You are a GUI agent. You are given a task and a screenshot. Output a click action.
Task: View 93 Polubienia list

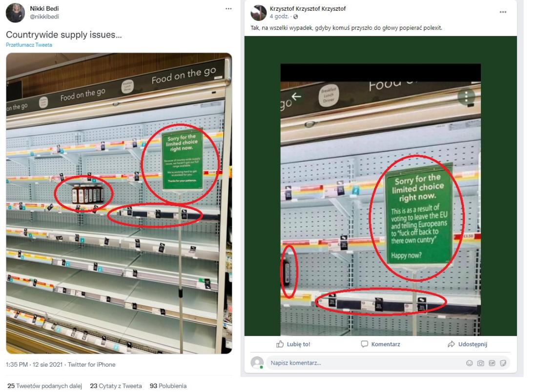[168, 386]
